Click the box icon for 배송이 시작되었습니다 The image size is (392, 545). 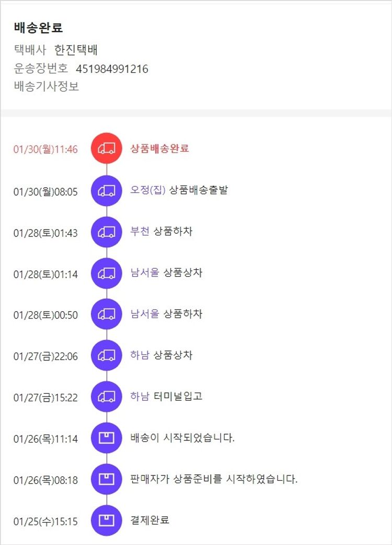tap(107, 438)
